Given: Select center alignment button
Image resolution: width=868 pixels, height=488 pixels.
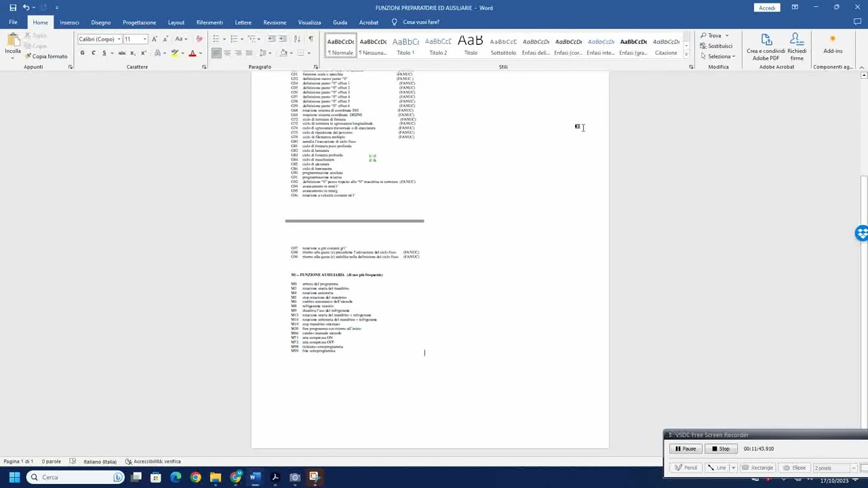Looking at the screenshot, I should pos(227,53).
